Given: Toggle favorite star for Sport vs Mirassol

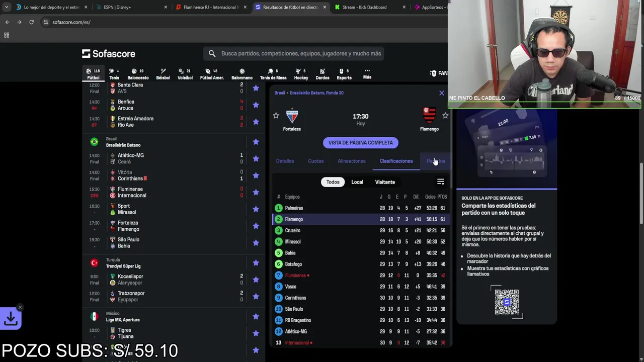Looking at the screenshot, I should pos(256,209).
